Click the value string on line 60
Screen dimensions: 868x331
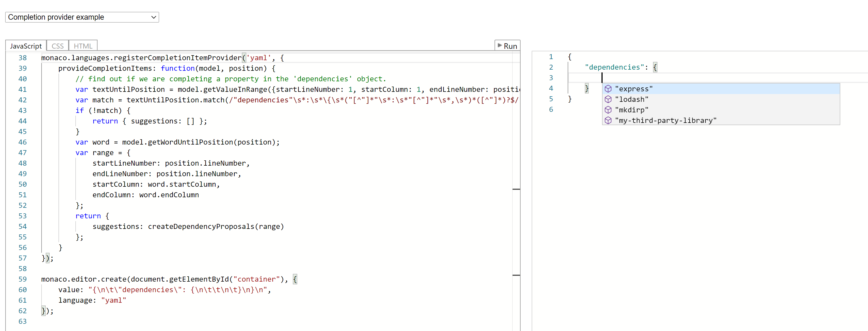pyautogui.click(x=178, y=289)
